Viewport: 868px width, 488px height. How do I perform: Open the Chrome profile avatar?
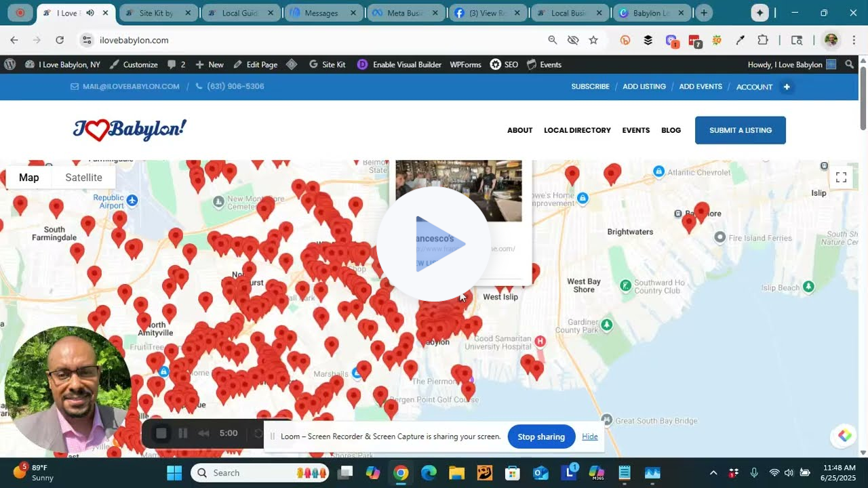coord(831,40)
